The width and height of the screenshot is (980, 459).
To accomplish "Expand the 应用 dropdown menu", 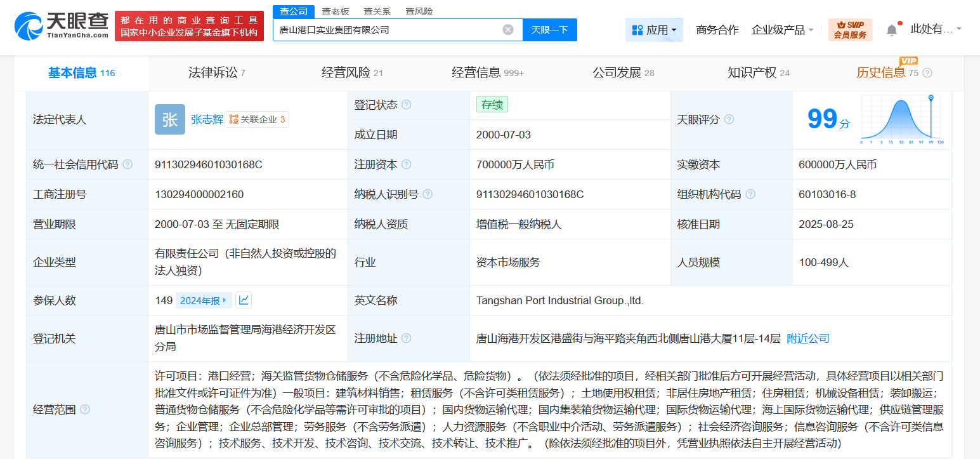I will tap(654, 30).
